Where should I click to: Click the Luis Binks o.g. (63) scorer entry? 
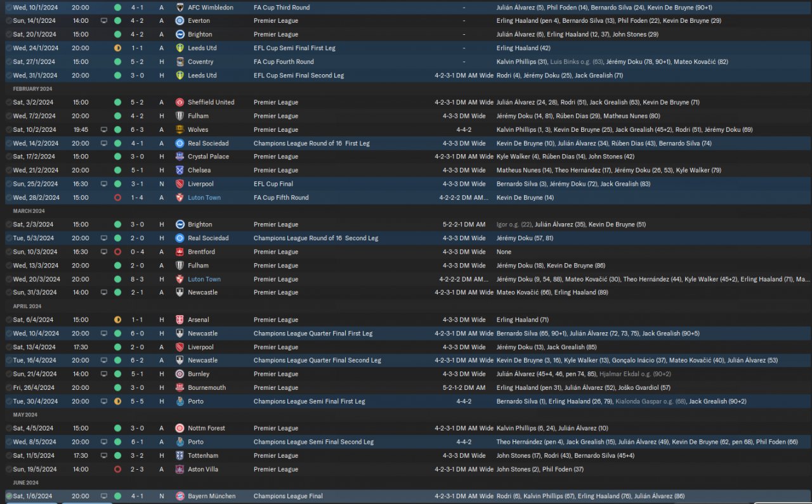pyautogui.click(x=577, y=62)
